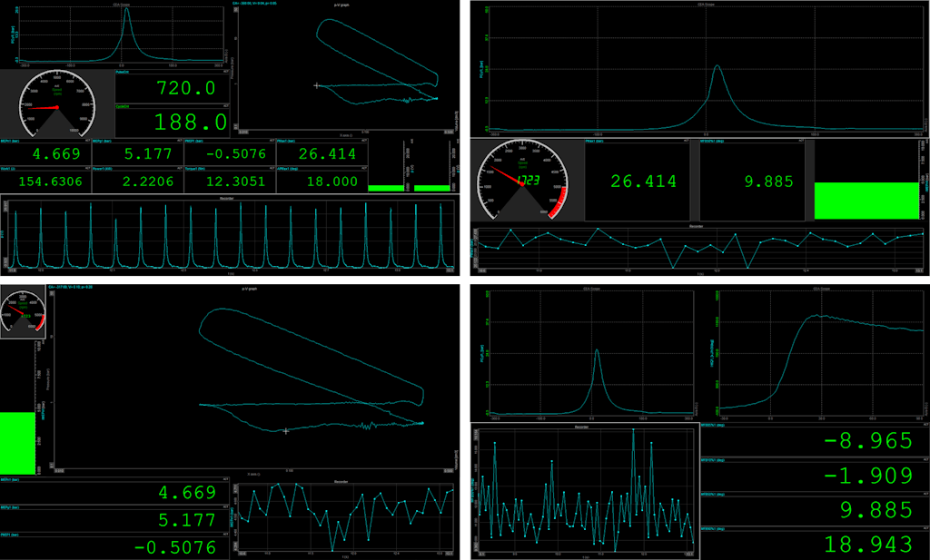The height and width of the screenshot is (560, 930).
Task: Click the speed gauge displaying 1723
Action: point(522,180)
